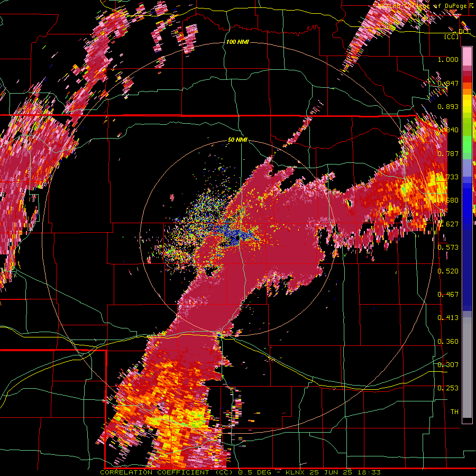The image size is (476, 476).
Task: Select the 1.000 value on the scale
Action: tap(448, 60)
